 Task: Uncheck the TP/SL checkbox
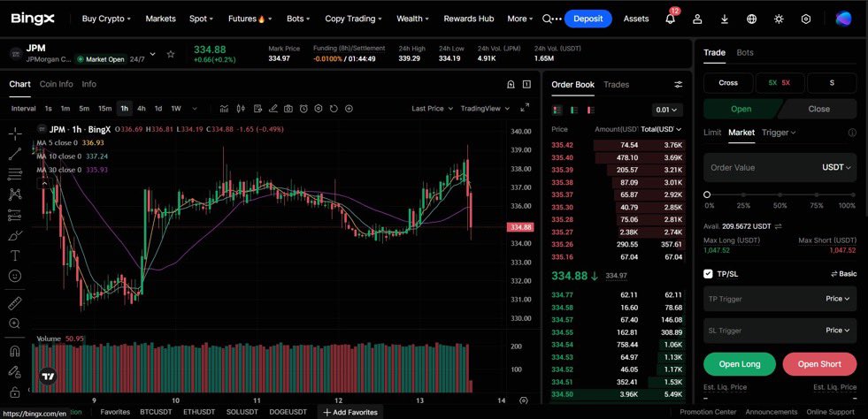tap(708, 274)
